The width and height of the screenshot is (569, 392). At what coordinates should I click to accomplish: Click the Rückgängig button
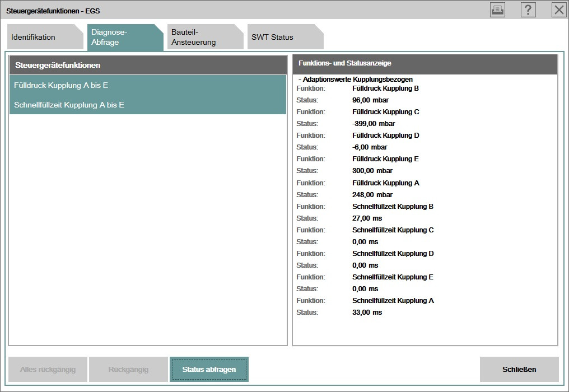pyautogui.click(x=128, y=369)
